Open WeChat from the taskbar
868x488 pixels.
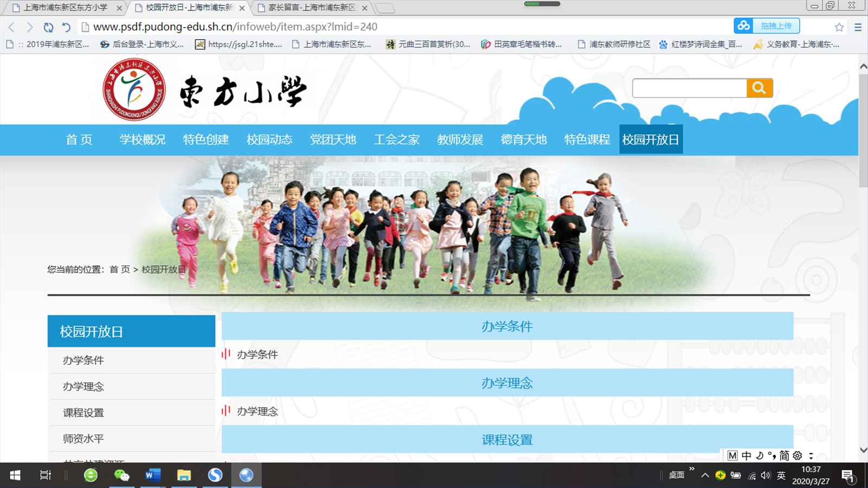[121, 476]
